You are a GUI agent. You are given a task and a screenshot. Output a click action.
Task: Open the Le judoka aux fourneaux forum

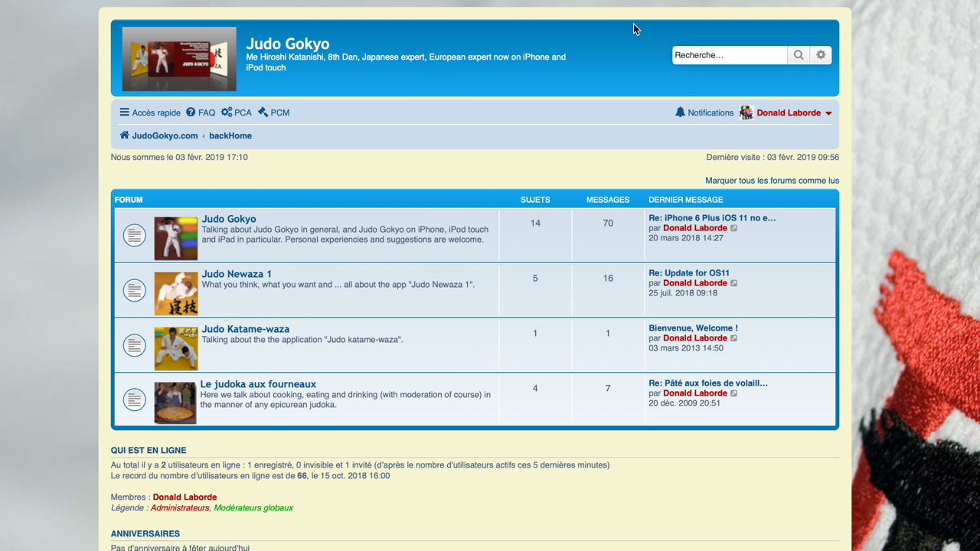click(258, 384)
